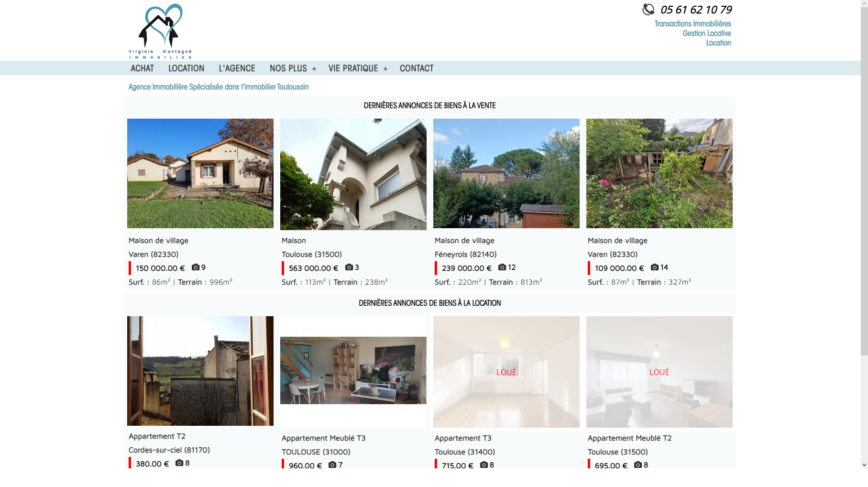The height and width of the screenshot is (487, 868).
Task: Click the camera icon on Appartement Meublé T2 listing
Action: (x=637, y=465)
